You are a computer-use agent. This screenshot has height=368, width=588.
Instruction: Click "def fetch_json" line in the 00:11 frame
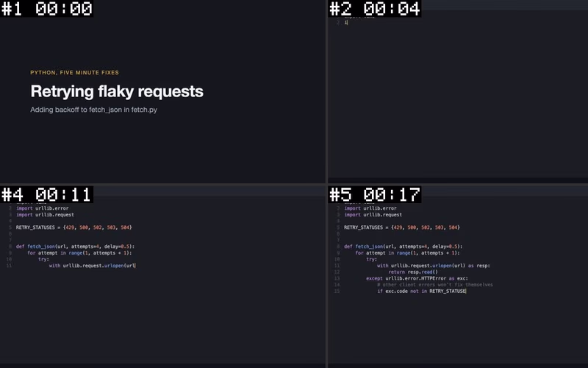pyautogui.click(x=75, y=247)
